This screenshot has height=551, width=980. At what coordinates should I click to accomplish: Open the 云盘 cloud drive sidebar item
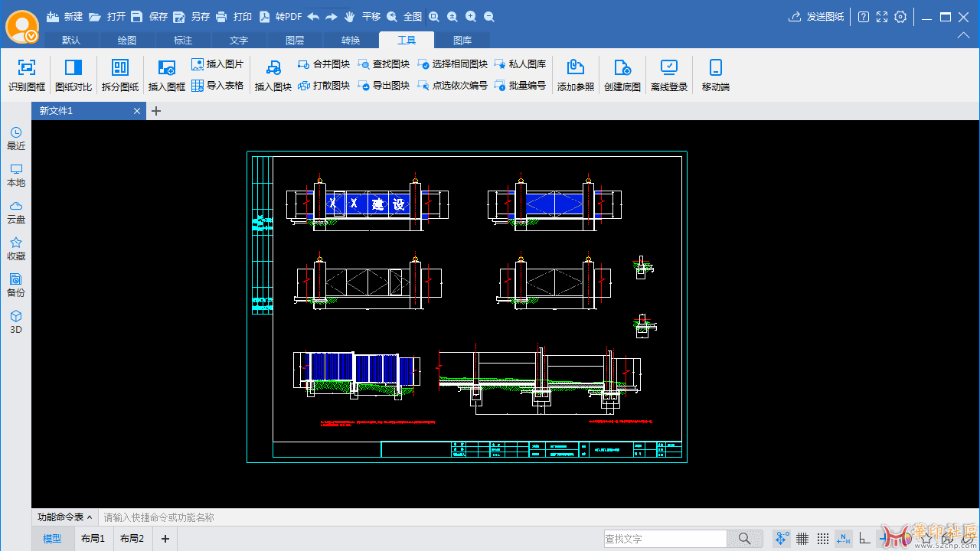coord(16,212)
